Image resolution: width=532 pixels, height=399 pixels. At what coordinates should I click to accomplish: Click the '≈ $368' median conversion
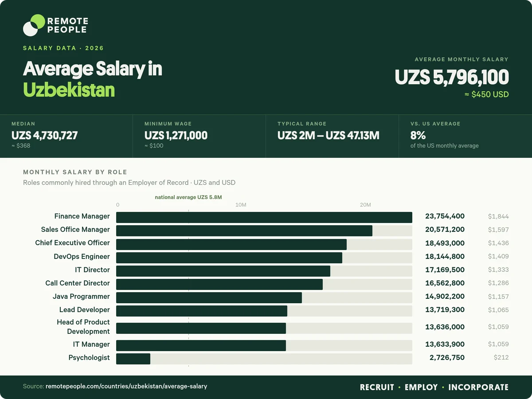click(21, 145)
